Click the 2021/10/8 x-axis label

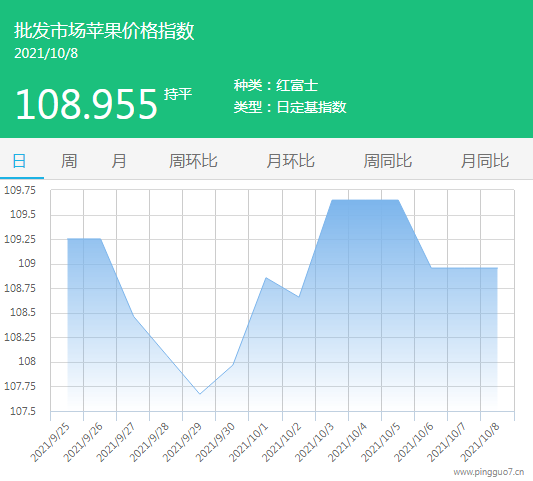coord(480,442)
